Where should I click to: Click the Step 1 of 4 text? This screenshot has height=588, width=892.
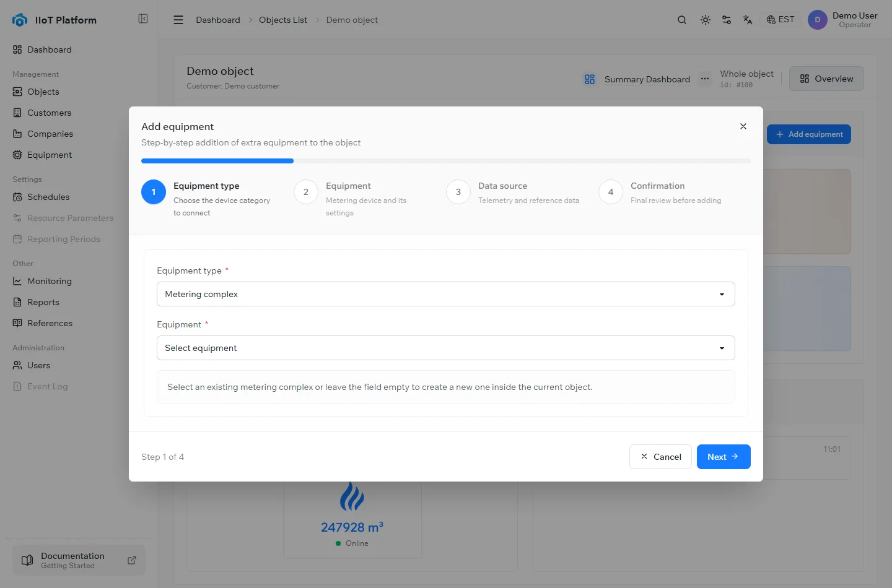[x=163, y=457]
